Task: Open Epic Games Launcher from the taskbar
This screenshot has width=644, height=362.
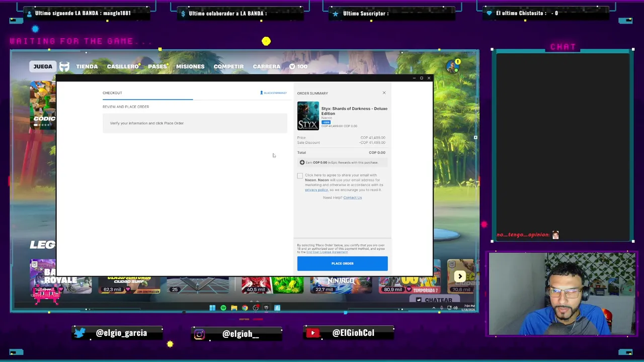Action: [x=266, y=308]
